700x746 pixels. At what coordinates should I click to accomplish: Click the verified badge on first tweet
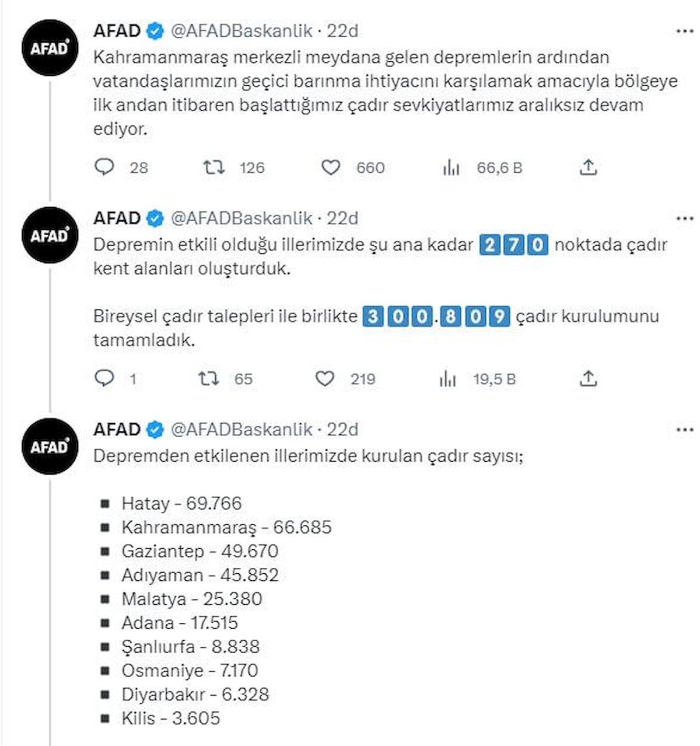(155, 31)
